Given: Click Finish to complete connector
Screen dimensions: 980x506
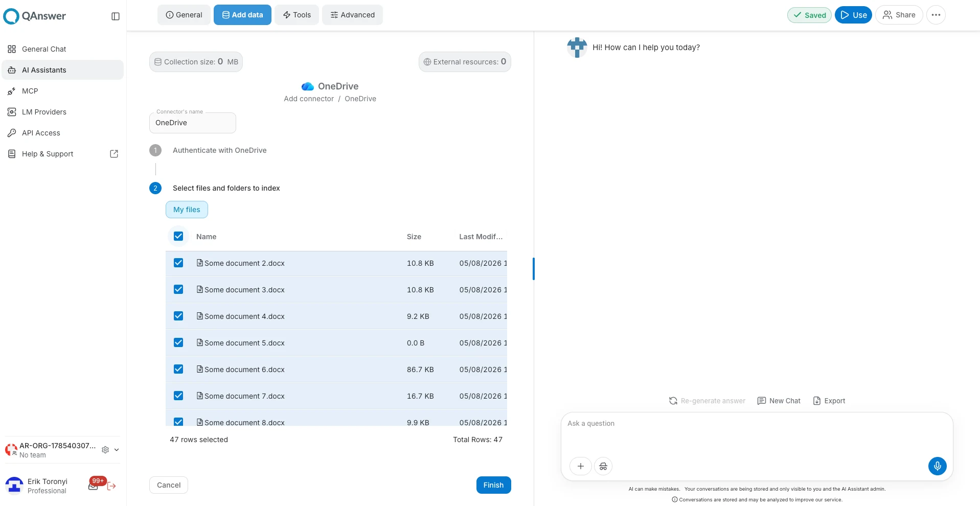Looking at the screenshot, I should click(x=493, y=485).
